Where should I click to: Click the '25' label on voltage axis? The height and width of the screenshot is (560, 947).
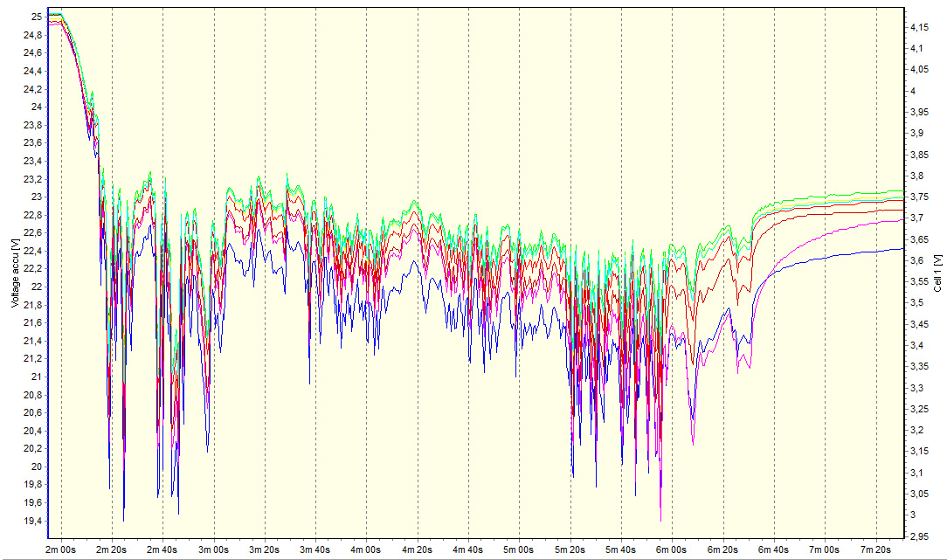pos(36,17)
